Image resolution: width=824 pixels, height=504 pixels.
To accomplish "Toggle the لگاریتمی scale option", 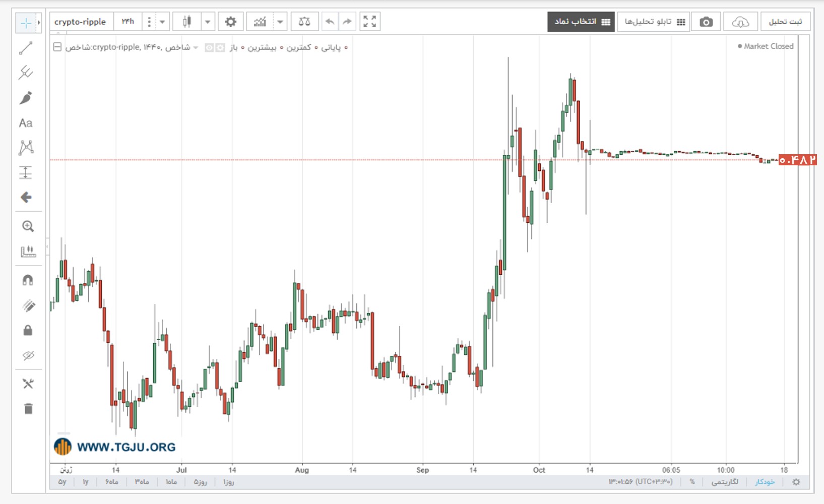I will pyautogui.click(x=725, y=482).
